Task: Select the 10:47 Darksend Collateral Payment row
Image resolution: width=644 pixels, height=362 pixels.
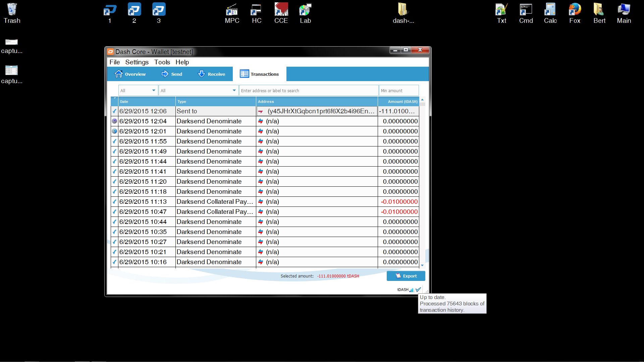Action: pos(265,212)
